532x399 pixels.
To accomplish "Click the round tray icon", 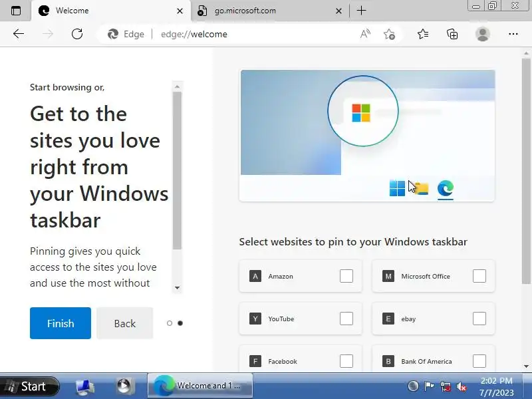I will [x=412, y=386].
